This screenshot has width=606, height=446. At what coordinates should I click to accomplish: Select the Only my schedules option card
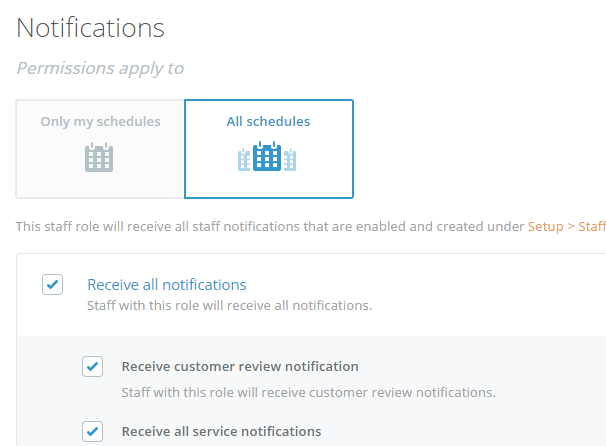100,149
